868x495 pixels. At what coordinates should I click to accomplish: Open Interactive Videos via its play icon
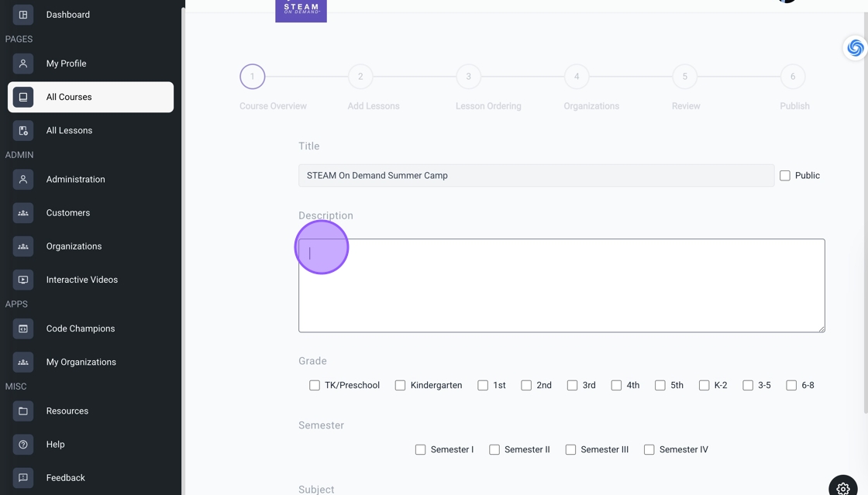[23, 280]
